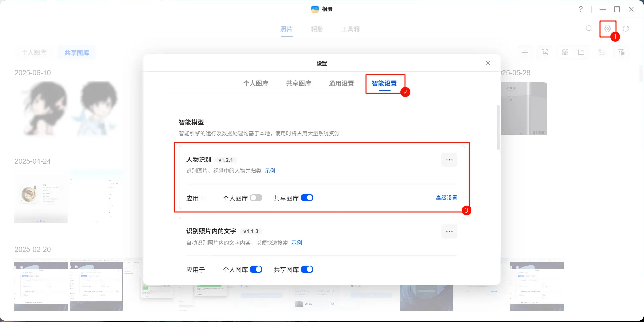Open 高级设置 link for 人物识别
The width and height of the screenshot is (644, 322).
pyautogui.click(x=446, y=198)
